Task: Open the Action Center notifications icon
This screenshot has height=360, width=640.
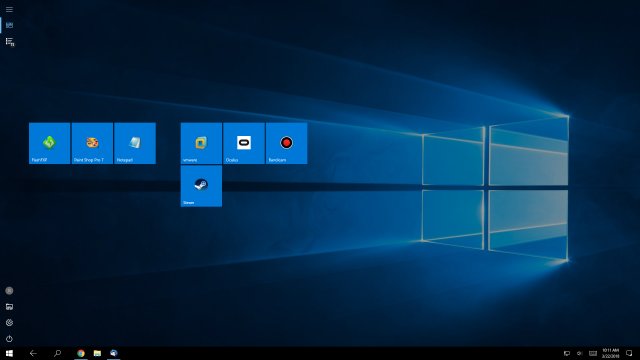Action: pyautogui.click(x=629, y=353)
